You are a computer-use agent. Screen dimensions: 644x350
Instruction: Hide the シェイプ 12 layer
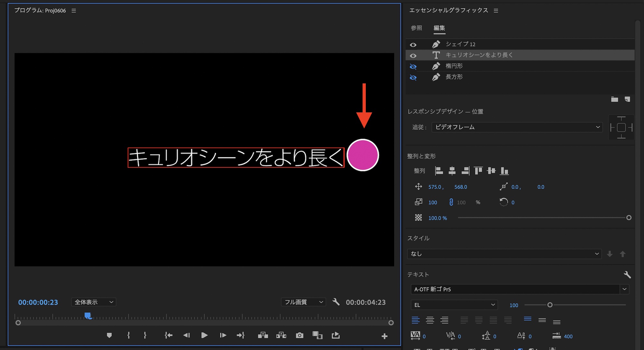[413, 44]
